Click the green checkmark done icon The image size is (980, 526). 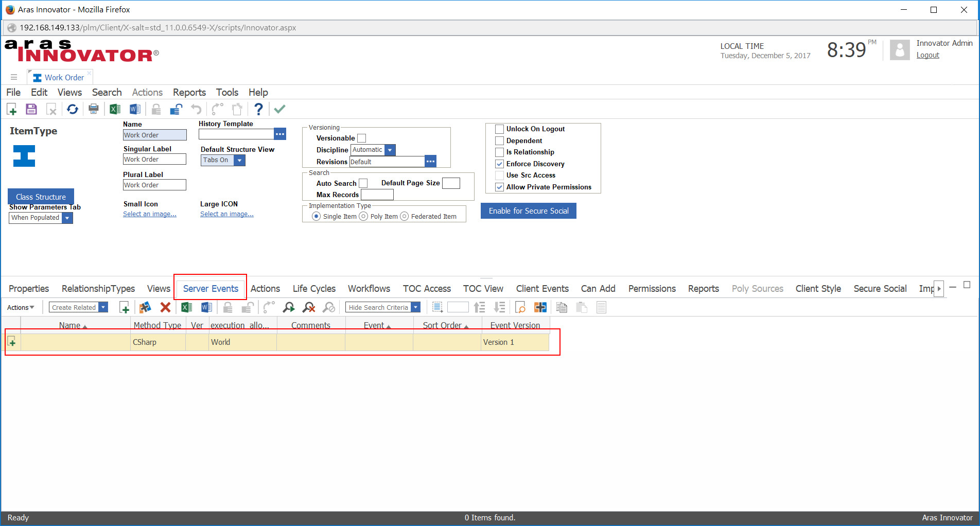[x=279, y=109]
